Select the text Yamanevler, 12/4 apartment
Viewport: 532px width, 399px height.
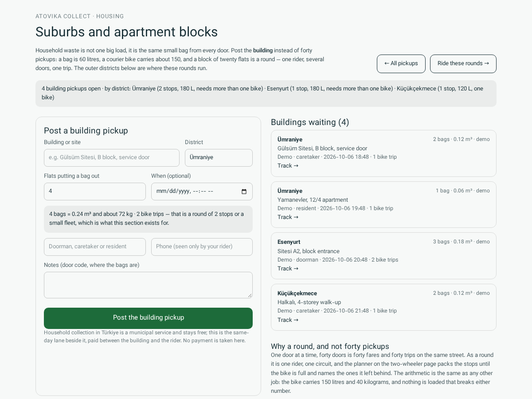click(313, 200)
